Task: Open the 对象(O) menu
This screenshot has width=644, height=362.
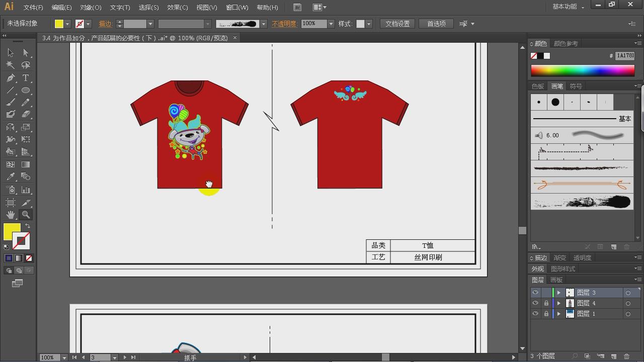Action: coord(91,8)
